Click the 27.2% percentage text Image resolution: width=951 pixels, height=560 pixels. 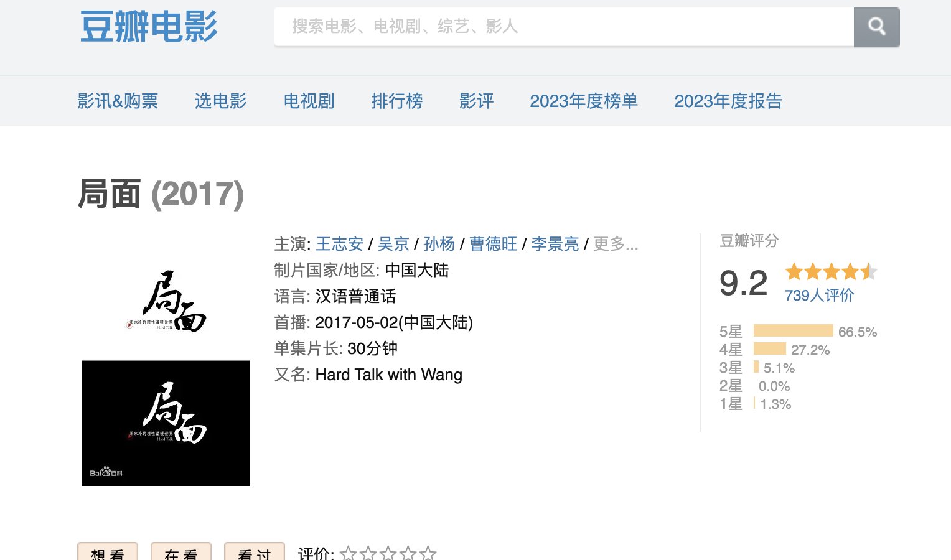[810, 350]
